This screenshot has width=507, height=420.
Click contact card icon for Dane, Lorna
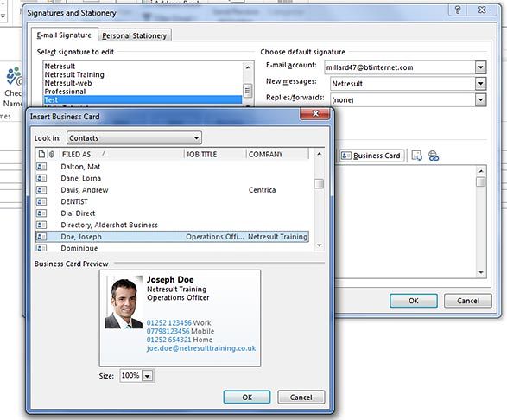(x=41, y=178)
